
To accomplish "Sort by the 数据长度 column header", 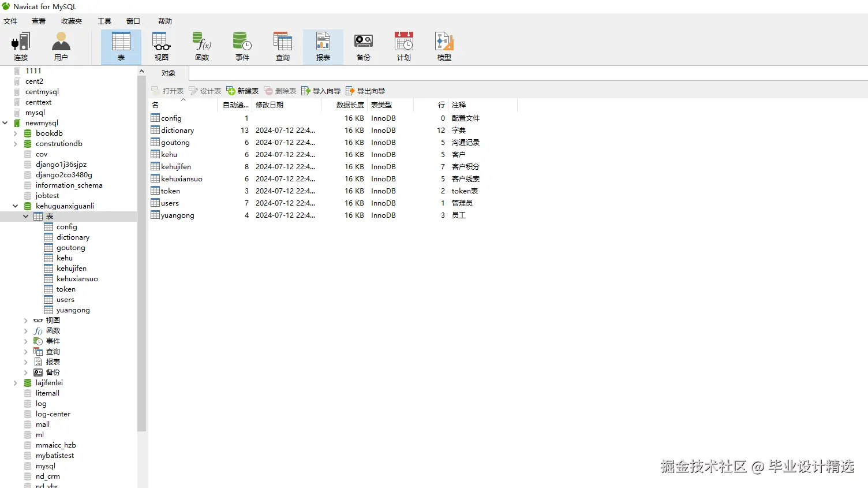I will pyautogui.click(x=345, y=105).
